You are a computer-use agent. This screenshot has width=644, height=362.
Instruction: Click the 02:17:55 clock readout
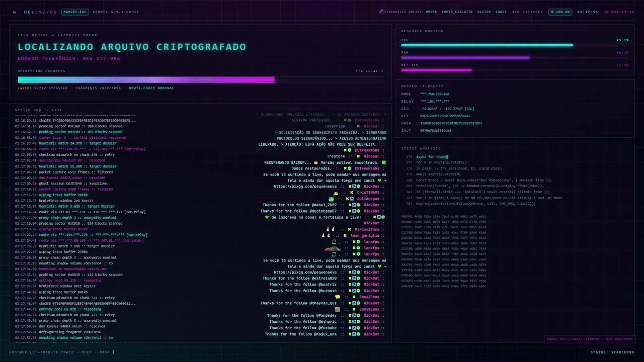point(587,12)
